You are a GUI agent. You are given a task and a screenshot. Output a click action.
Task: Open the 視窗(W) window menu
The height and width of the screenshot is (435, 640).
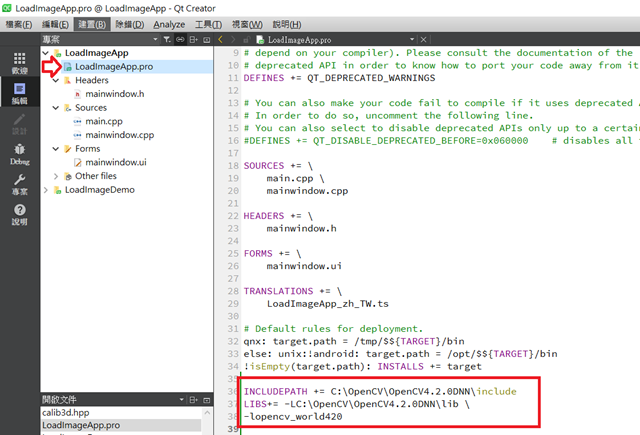[x=247, y=24]
